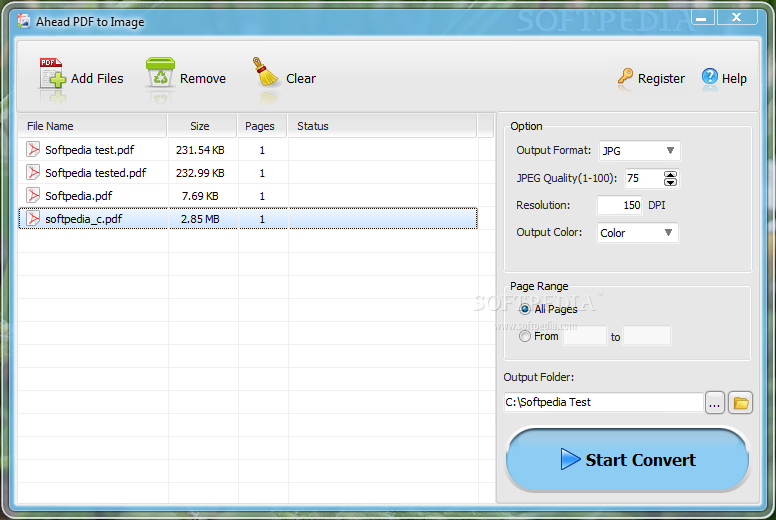Click the Clear label

301,79
